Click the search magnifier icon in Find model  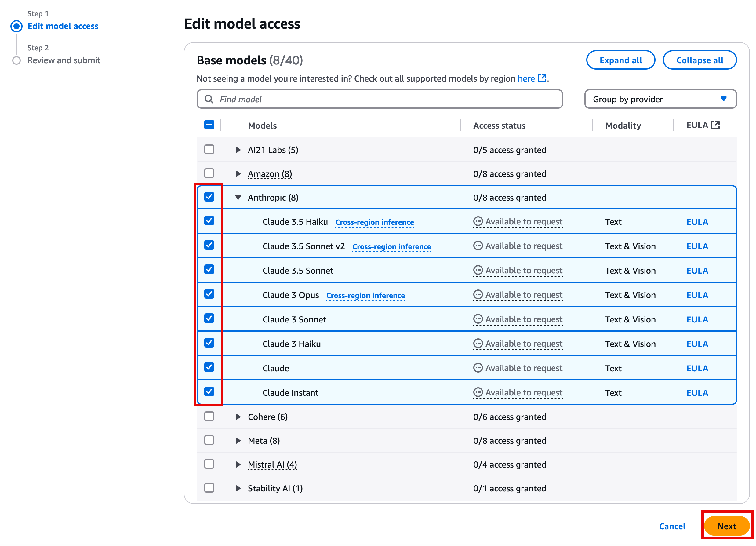coord(209,99)
